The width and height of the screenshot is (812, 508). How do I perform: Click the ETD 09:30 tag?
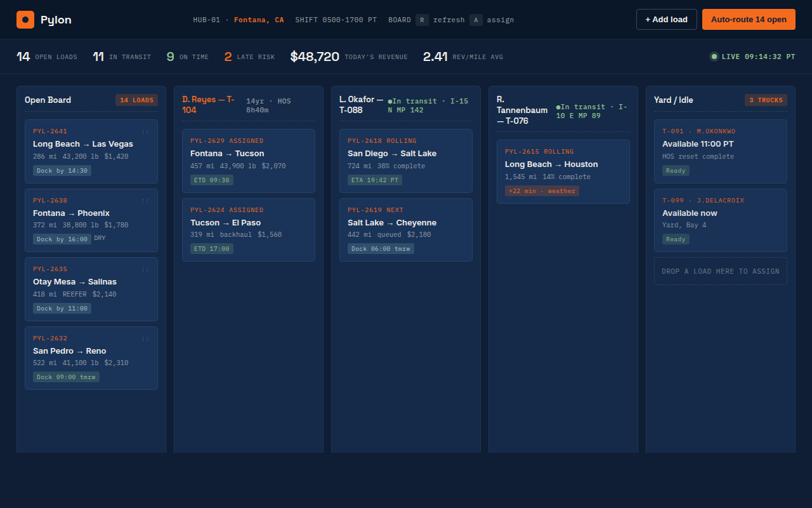212,180
